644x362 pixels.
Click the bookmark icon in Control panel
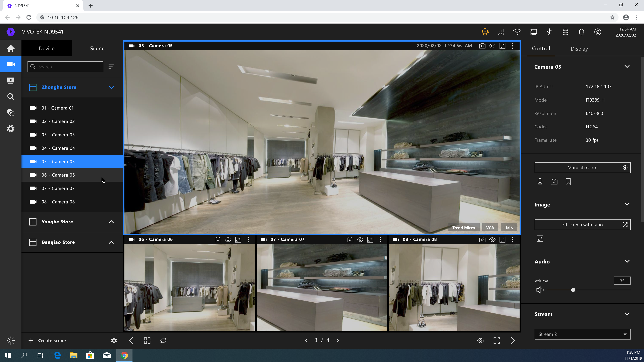[568, 182]
